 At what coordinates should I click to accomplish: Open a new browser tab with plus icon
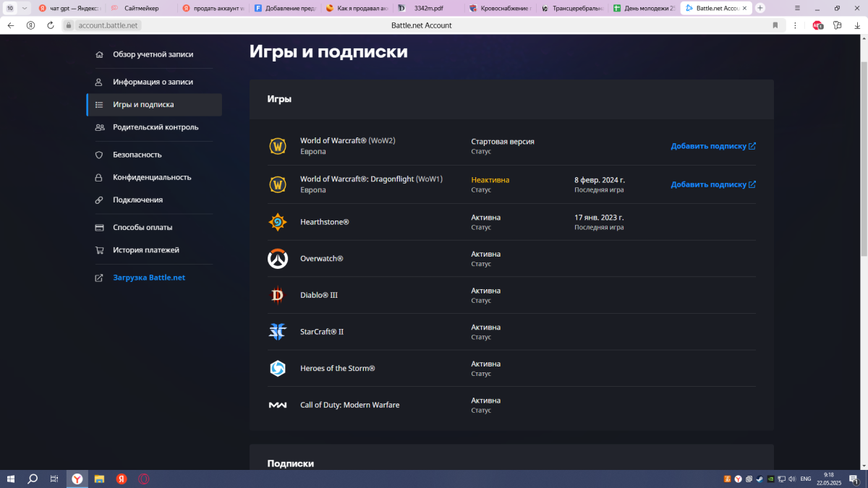(760, 8)
